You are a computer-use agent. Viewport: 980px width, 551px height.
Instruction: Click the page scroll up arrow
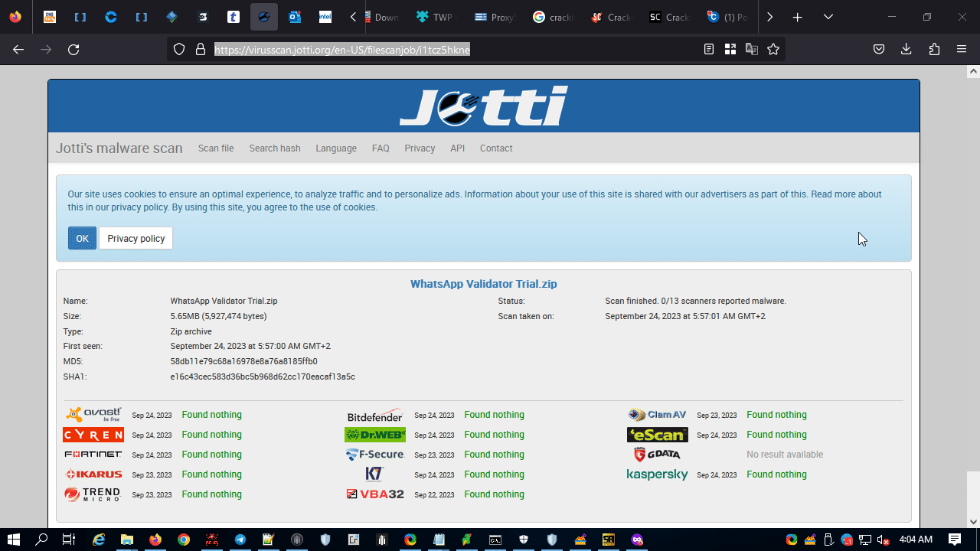click(x=973, y=71)
